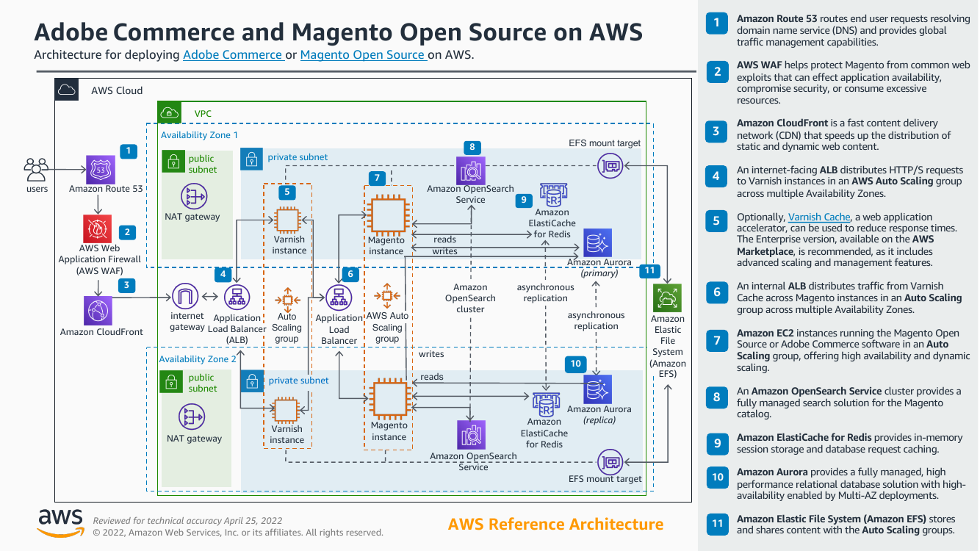Click the copyright notice text at bottom

coord(238,533)
